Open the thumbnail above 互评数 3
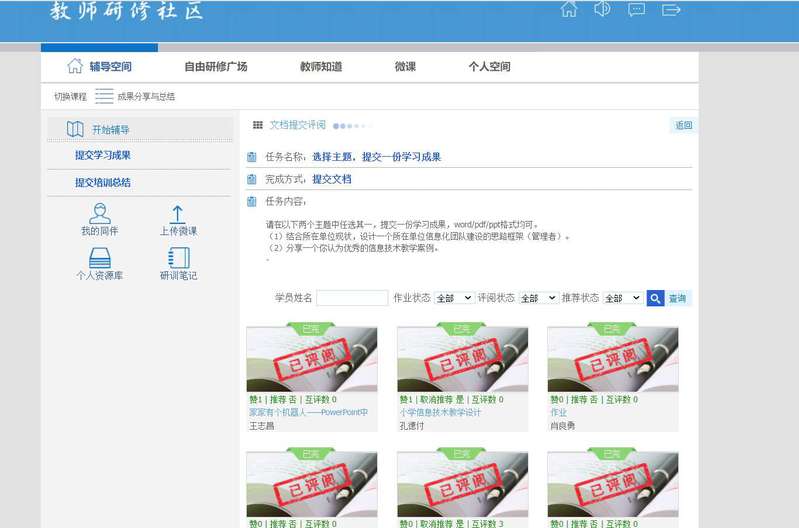799x528 pixels. 463,483
